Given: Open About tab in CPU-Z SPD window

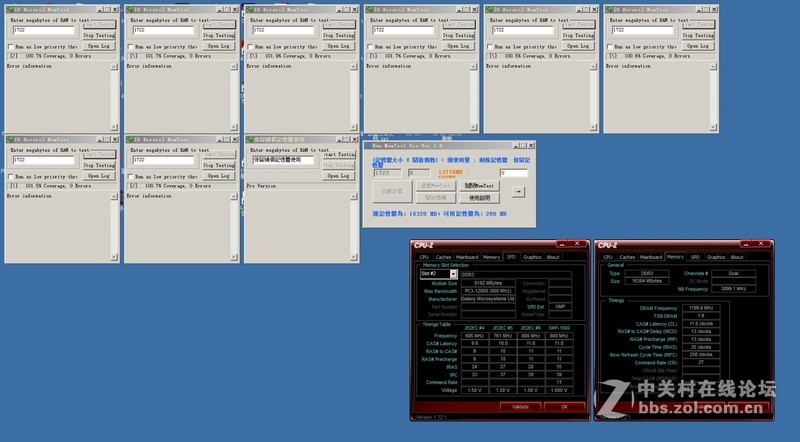Looking at the screenshot, I should coord(553,257).
